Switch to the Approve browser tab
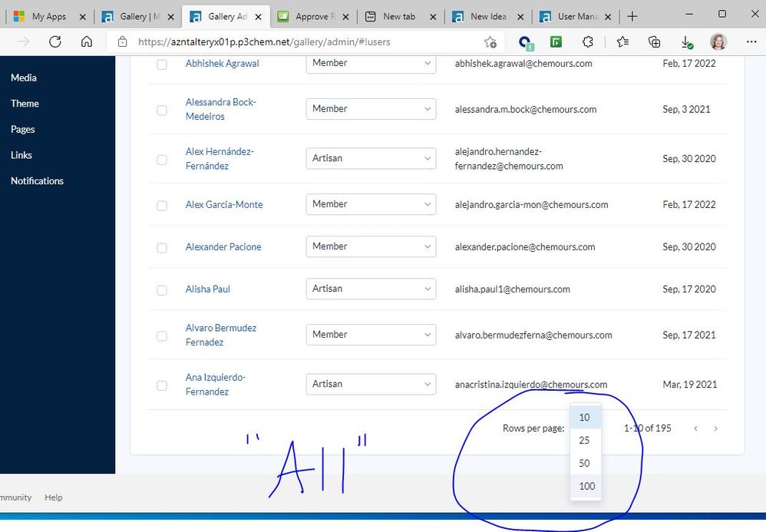Image resolution: width=766 pixels, height=532 pixels. tap(312, 17)
